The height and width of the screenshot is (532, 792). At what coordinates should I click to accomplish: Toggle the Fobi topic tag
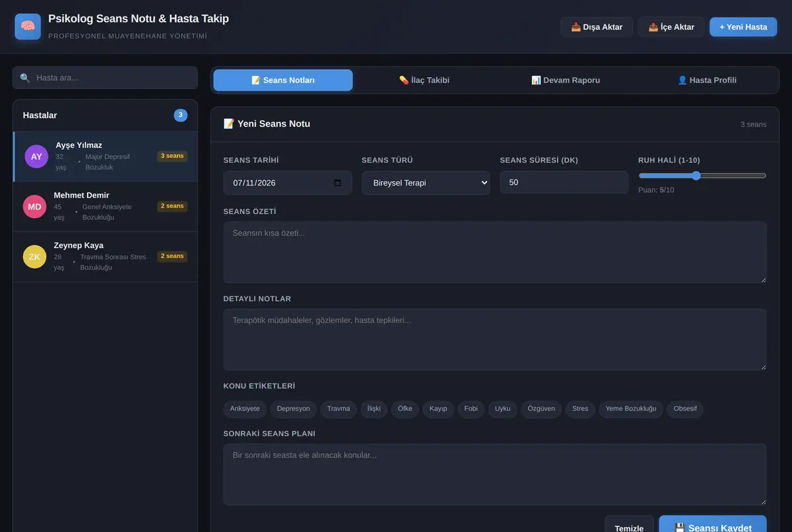471,409
